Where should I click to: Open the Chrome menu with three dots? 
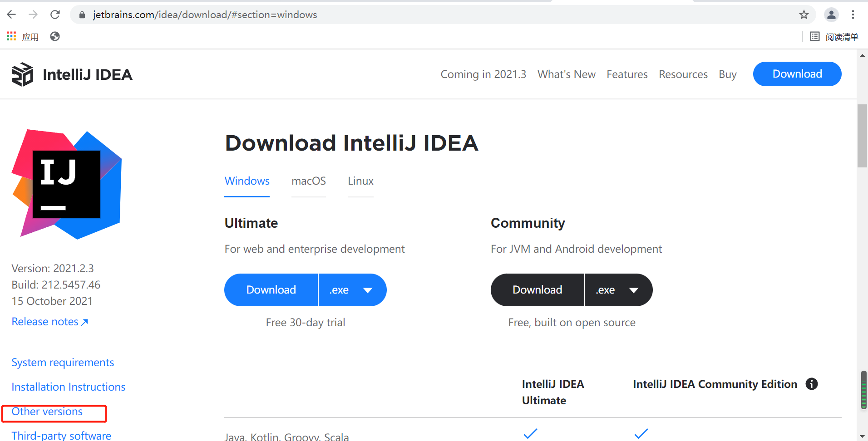pyautogui.click(x=854, y=15)
